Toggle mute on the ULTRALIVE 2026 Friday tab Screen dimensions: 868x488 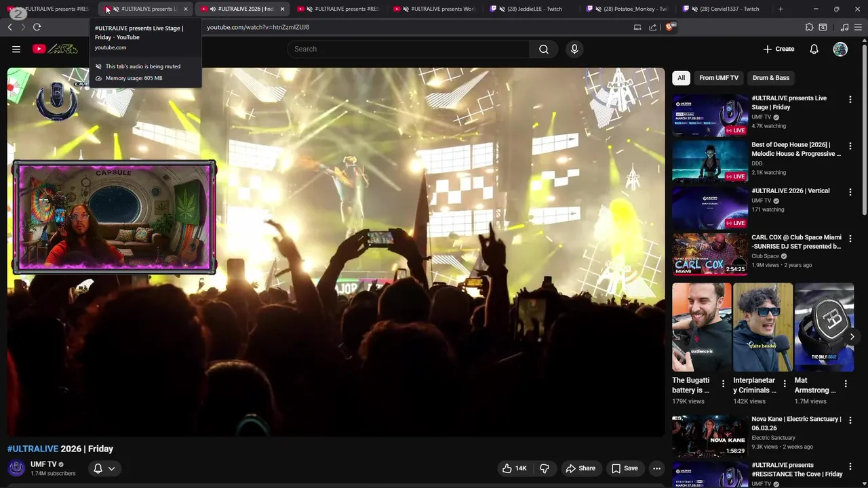[213, 9]
